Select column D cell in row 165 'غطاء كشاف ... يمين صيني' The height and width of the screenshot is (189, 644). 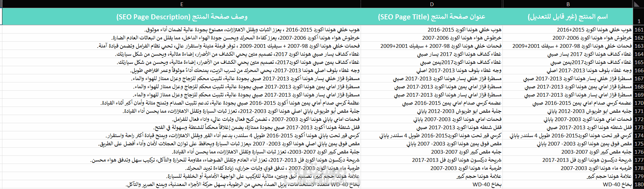pos(432,62)
